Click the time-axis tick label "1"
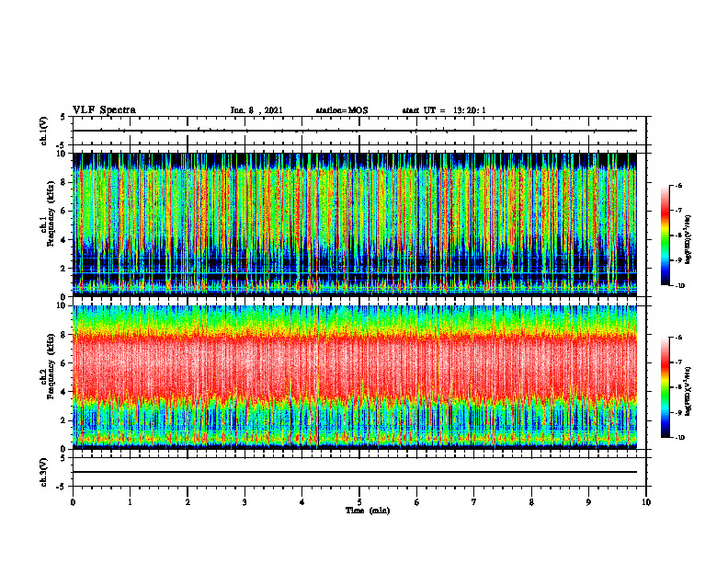Screen dimensions: 728x563 coord(130,502)
